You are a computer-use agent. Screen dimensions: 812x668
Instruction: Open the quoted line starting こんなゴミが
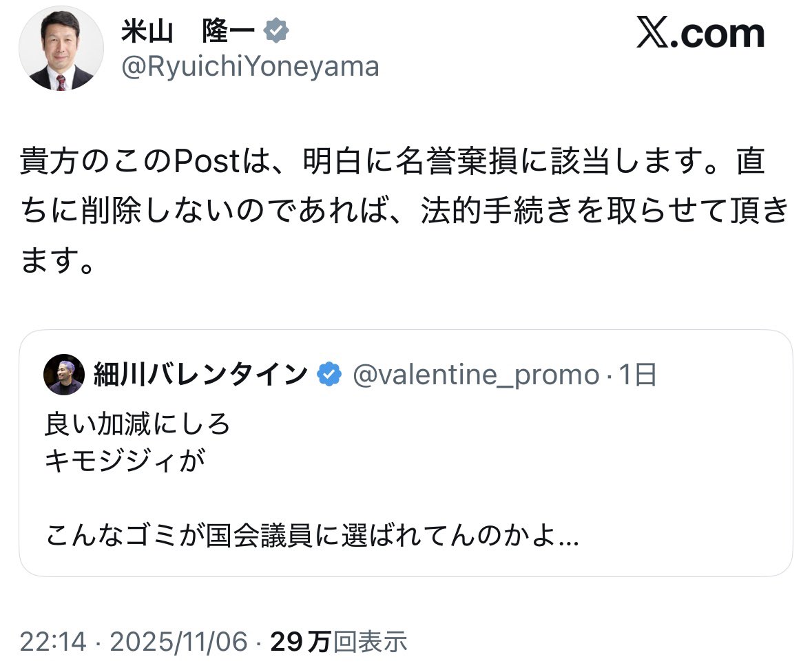pos(311,535)
